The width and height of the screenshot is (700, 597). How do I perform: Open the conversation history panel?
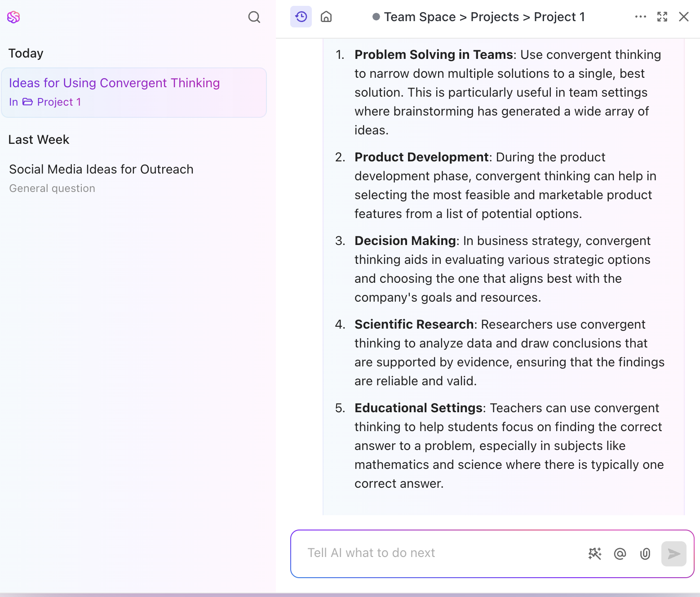301,17
